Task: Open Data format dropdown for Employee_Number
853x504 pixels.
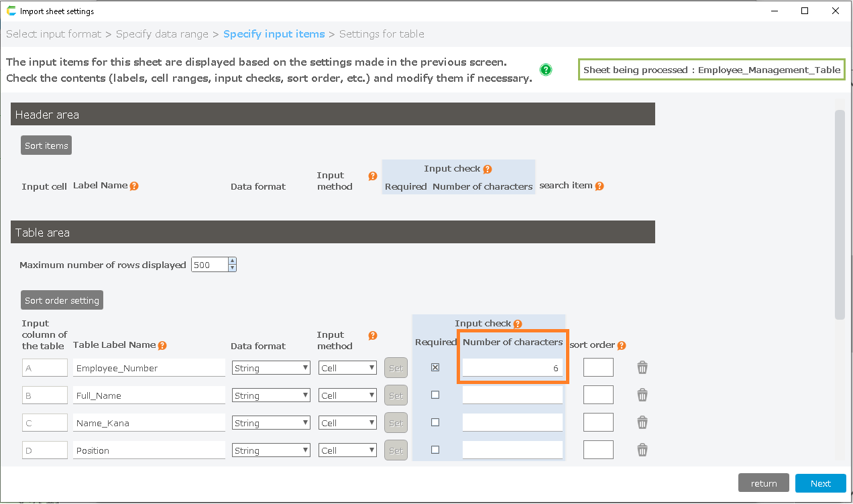Action: (271, 368)
